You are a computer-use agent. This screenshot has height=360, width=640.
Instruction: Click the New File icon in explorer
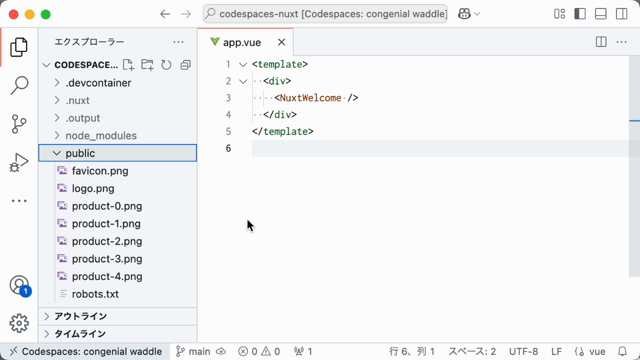click(128, 65)
